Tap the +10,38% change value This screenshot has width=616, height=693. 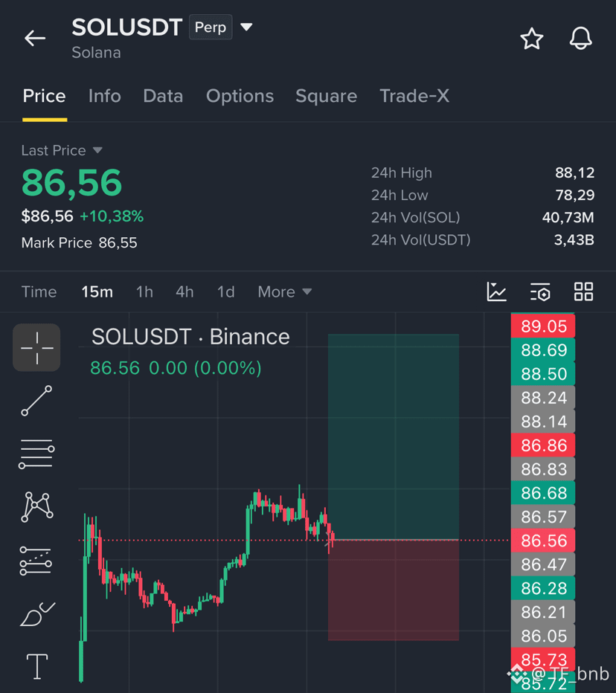(112, 216)
